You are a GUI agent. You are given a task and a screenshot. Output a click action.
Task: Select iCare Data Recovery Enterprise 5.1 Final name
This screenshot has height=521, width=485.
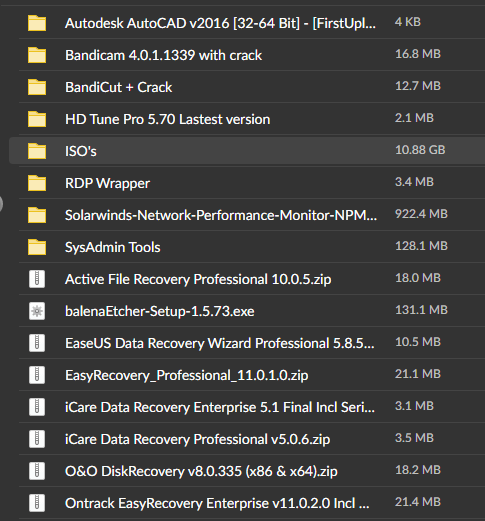(x=220, y=408)
